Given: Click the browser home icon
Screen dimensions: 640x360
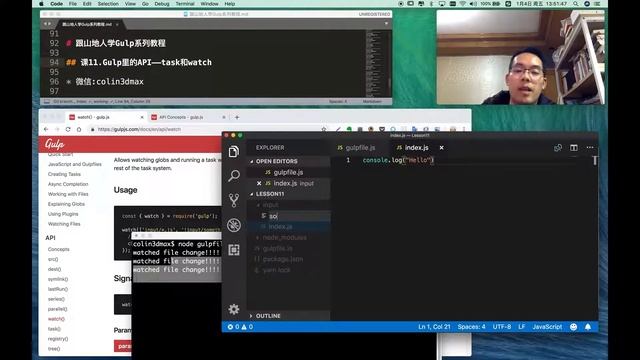Looking at the screenshot, I should click(x=79, y=129).
